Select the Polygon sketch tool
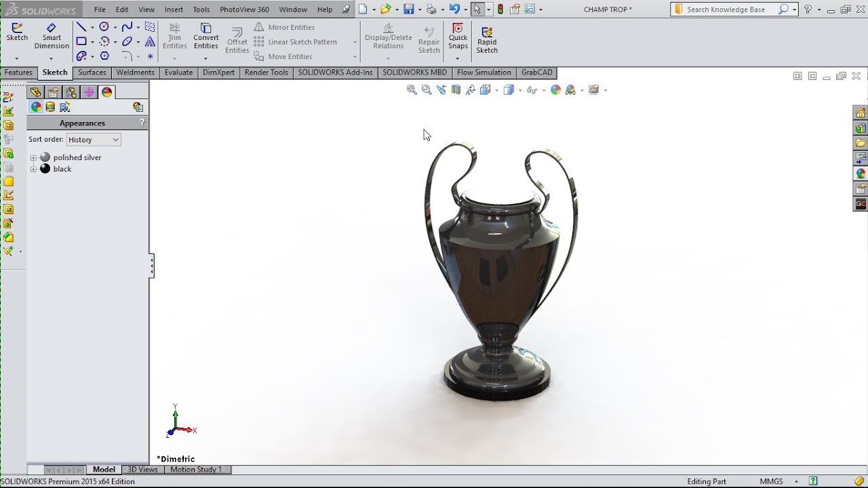The width and height of the screenshot is (868, 488). click(104, 56)
